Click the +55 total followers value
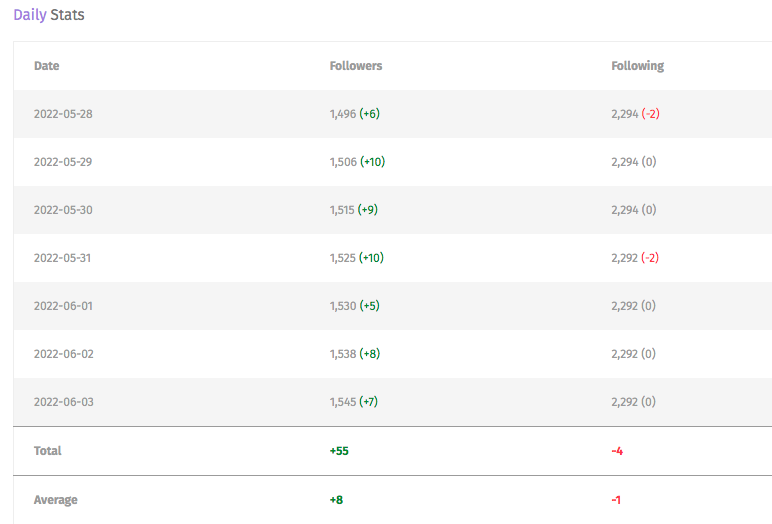Image resolution: width=772 pixels, height=524 pixels. (x=339, y=451)
